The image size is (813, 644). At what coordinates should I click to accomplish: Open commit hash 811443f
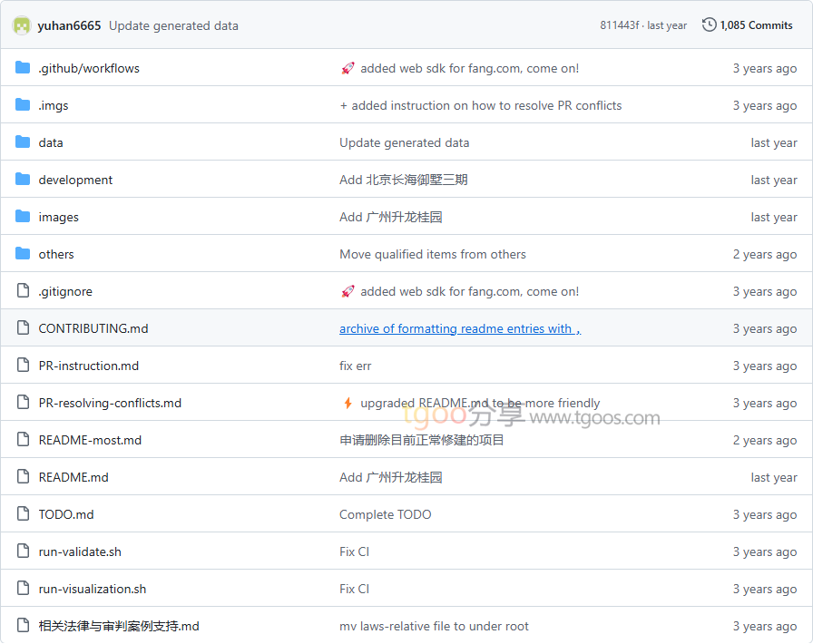point(620,25)
